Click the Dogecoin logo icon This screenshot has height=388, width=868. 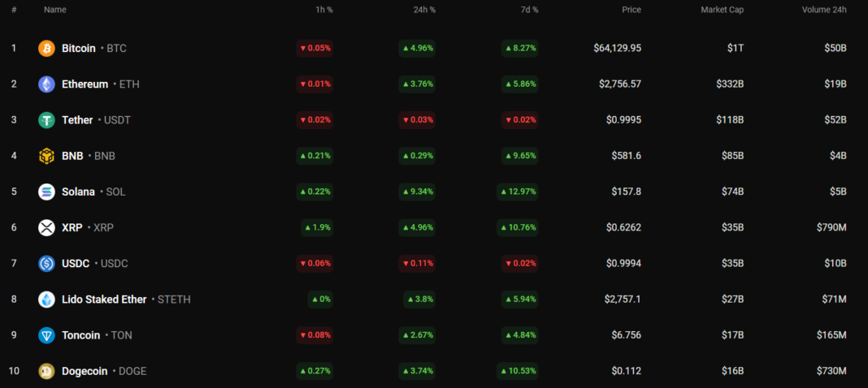click(x=46, y=371)
